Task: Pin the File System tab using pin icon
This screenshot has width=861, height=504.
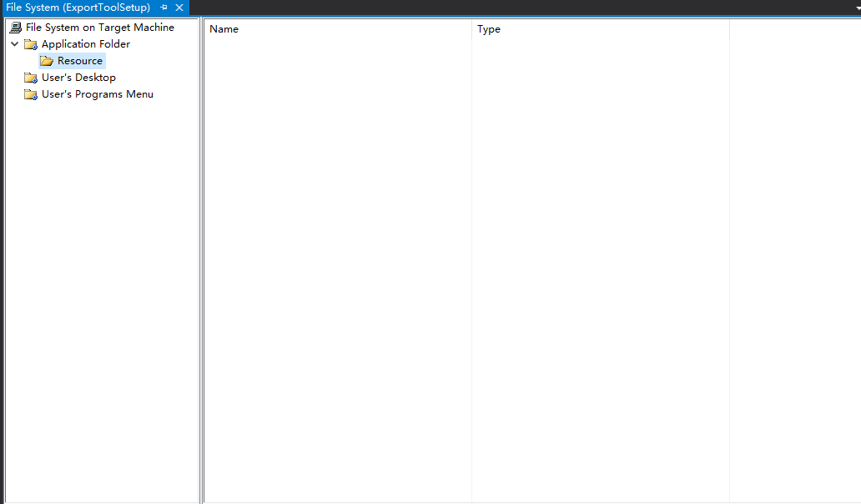Action: pos(164,8)
